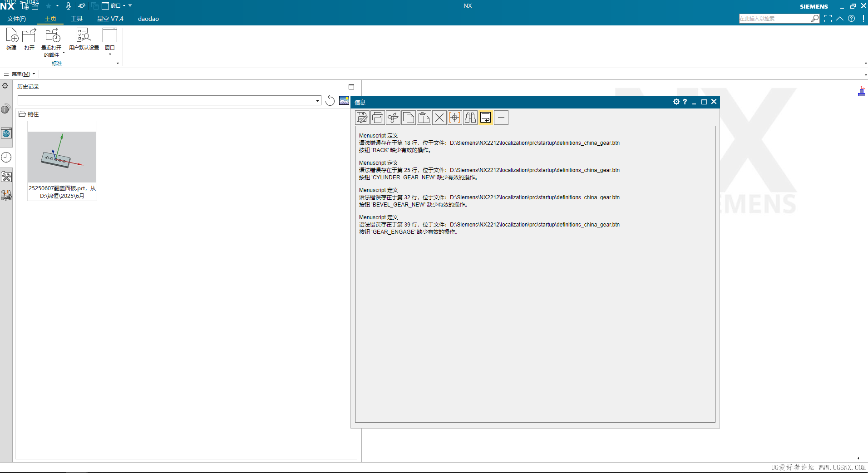Click the minus icon in 信息 toolbar
Viewport: 868px width, 473px height.
coord(501,118)
